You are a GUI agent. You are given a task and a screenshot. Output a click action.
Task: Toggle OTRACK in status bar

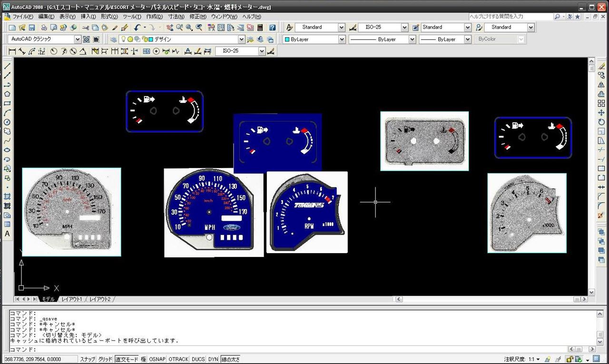click(x=178, y=359)
